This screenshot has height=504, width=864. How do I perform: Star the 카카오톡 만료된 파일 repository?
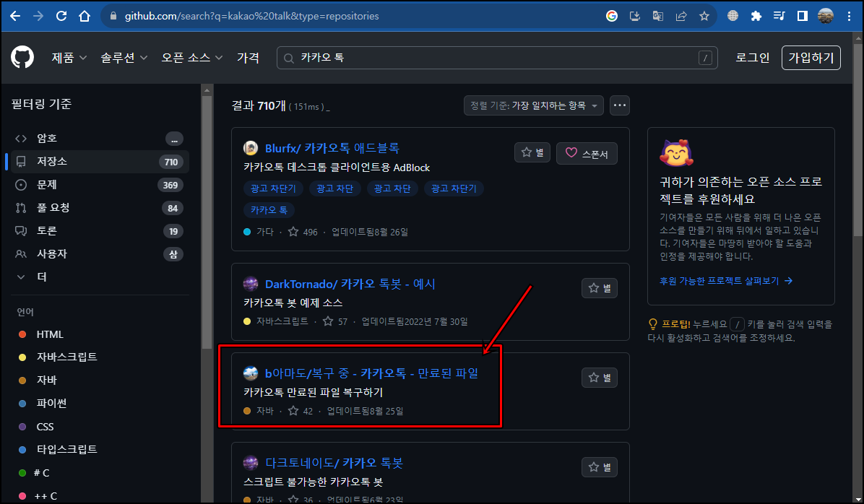coord(600,378)
